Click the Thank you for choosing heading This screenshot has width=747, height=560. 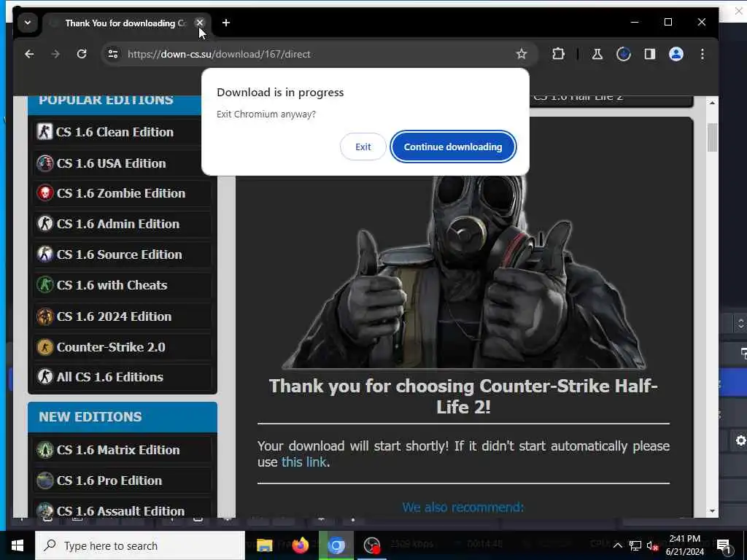[463, 396]
